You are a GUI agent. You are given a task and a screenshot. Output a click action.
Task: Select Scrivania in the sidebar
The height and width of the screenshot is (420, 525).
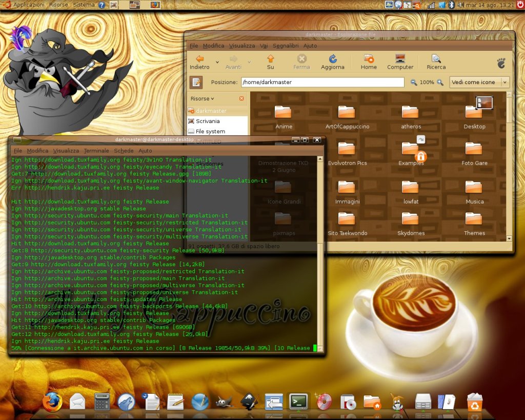click(217, 121)
